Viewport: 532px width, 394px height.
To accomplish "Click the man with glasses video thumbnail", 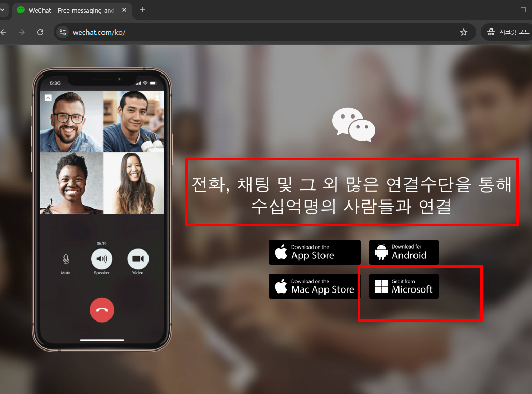I will coord(71,121).
